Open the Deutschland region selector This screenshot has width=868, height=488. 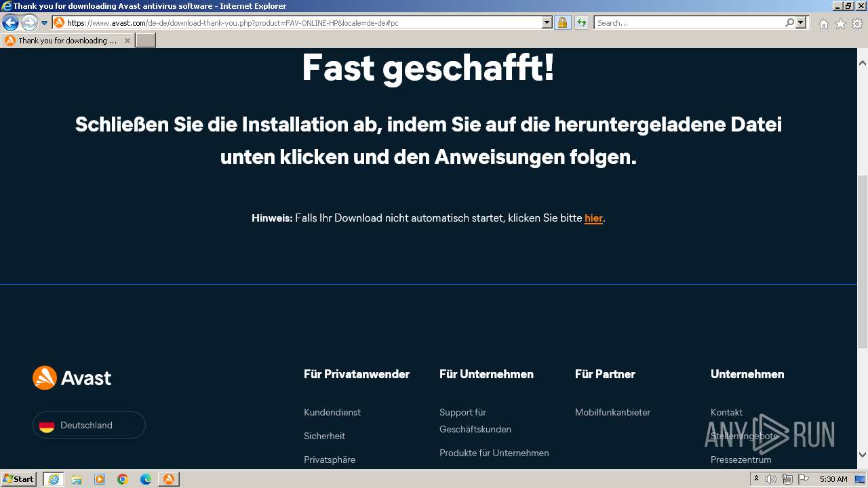tap(89, 425)
